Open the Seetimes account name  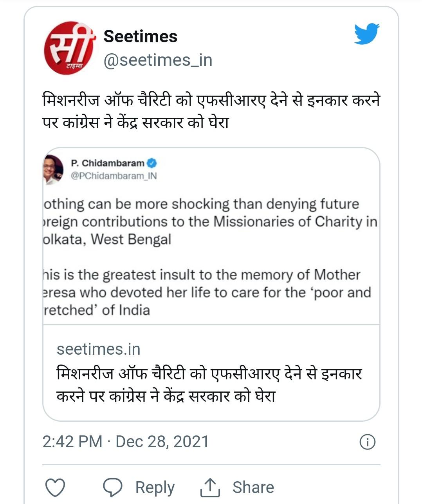click(140, 36)
